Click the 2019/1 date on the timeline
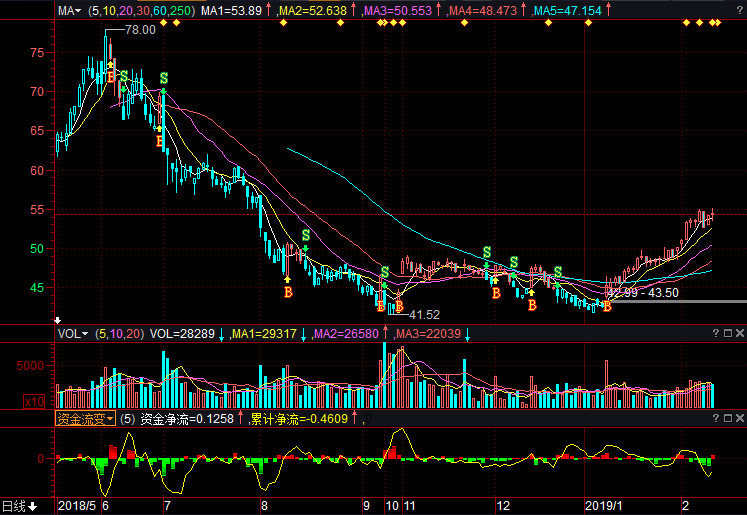This screenshot has width=747, height=515. pyautogui.click(x=603, y=506)
